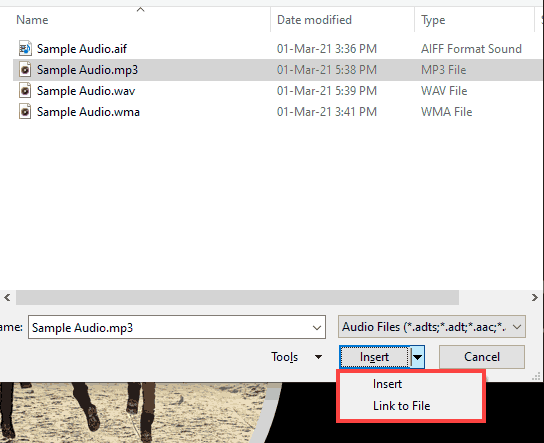Open the Tools dropdown menu
This screenshot has height=443, width=544.
pos(296,357)
